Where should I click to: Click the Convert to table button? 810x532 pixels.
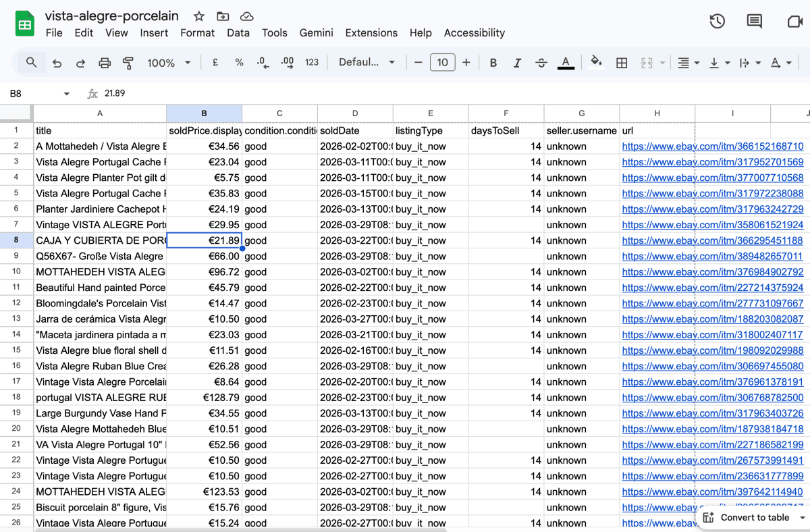click(x=747, y=518)
